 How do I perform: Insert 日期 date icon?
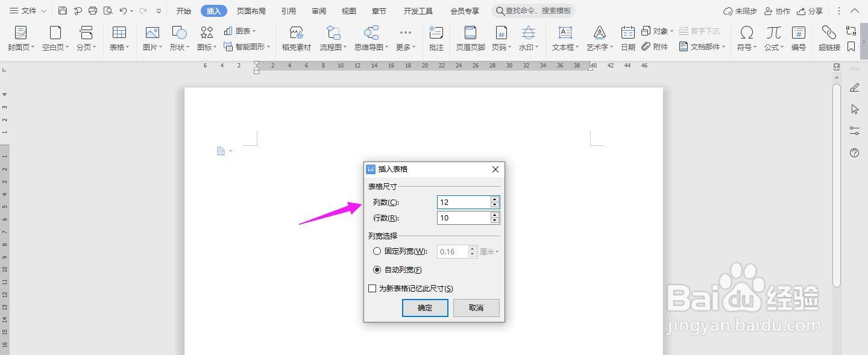628,33
